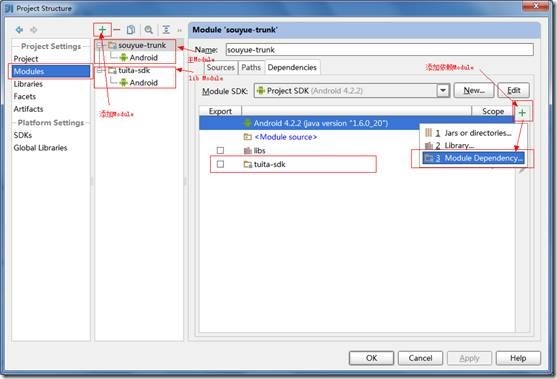Open Project settings in sidebar
Screen dimensions: 557x379
26,59
